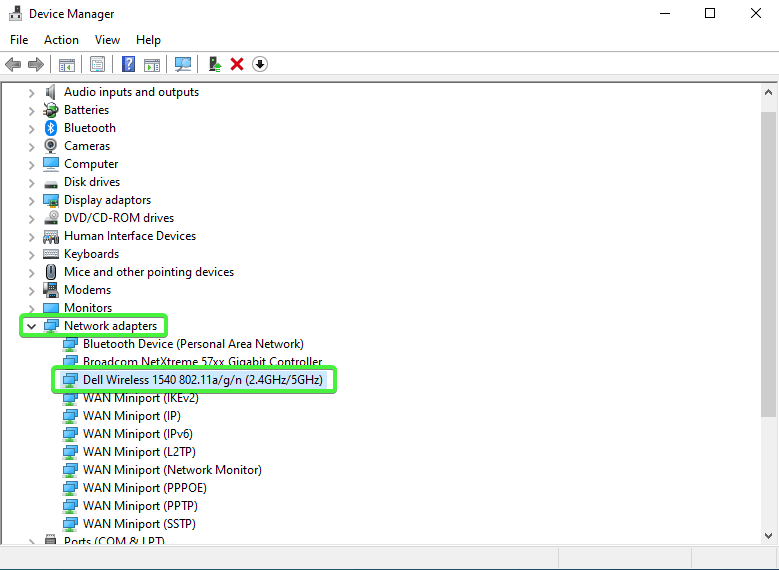Select WAN Miniport (Network Monitor)
Viewport: 779px width, 570px height.
172,470
